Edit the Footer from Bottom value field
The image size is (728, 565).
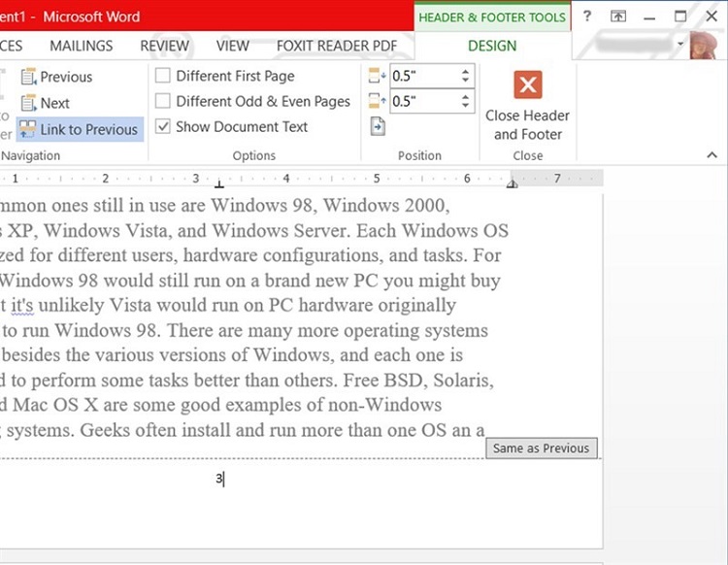tap(424, 101)
